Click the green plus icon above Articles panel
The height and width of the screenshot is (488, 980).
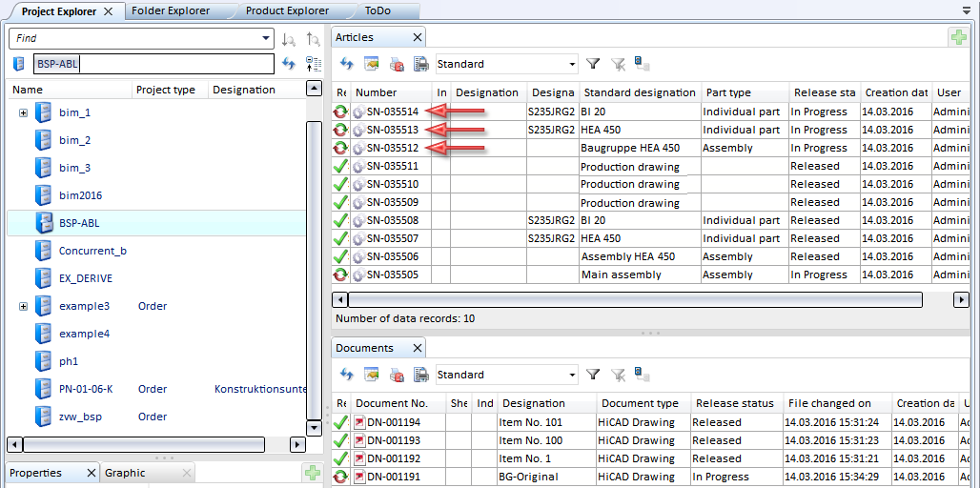click(x=957, y=37)
